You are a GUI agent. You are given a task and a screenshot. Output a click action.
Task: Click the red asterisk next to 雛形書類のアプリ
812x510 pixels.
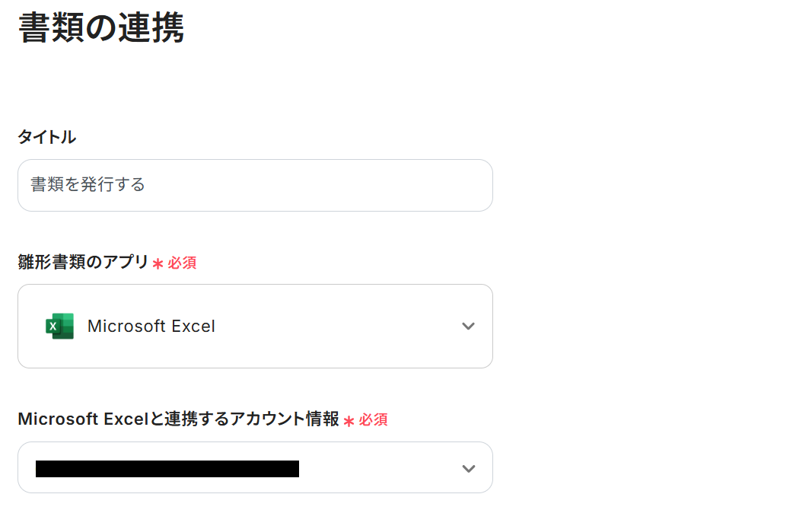(x=158, y=263)
